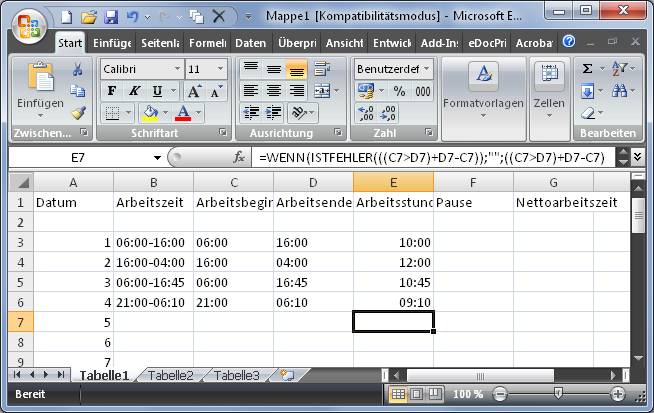
Task: Toggle underline formatting U
Action: 157,91
